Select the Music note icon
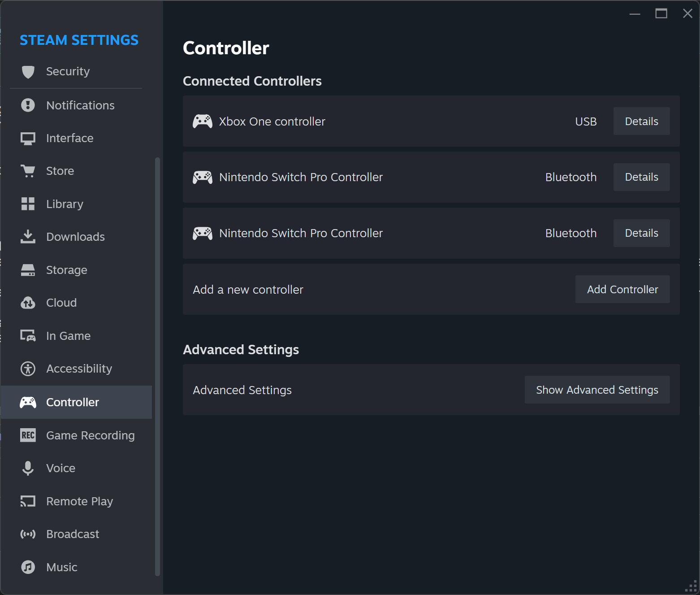The height and width of the screenshot is (595, 700). [x=28, y=567]
